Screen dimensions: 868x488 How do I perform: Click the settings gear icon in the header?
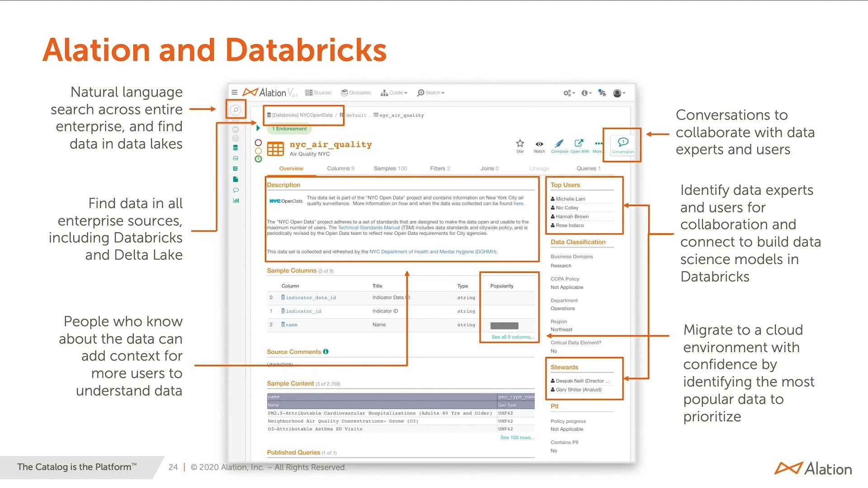tap(567, 93)
